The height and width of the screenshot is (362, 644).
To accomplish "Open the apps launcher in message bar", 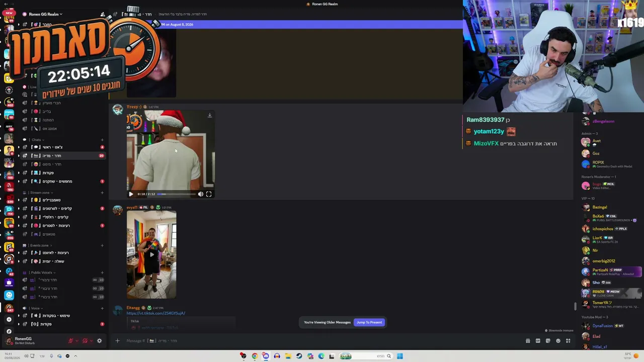I will (568, 341).
